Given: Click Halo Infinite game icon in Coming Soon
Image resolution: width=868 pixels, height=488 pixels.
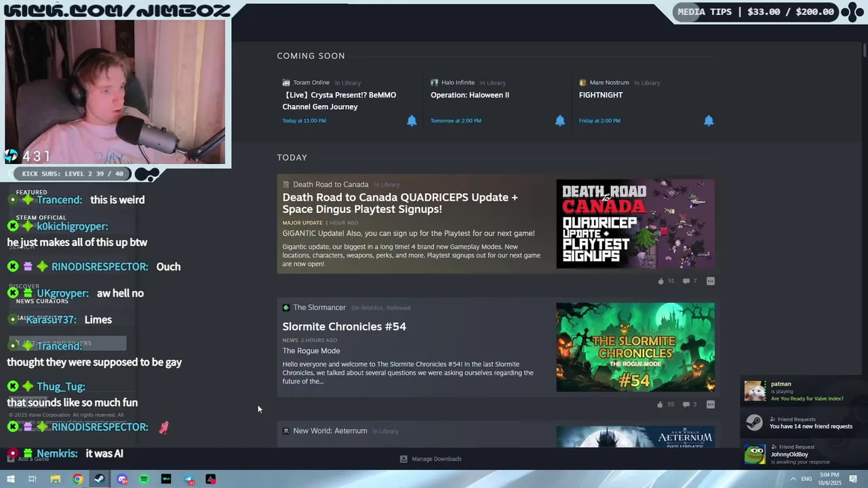Looking at the screenshot, I should click(x=435, y=83).
